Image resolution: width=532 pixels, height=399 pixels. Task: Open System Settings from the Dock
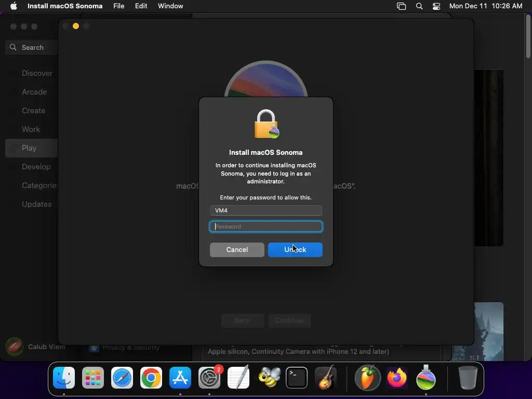pos(209,378)
